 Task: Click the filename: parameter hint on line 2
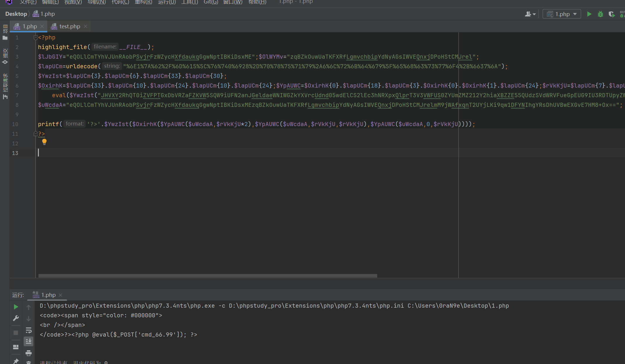pos(105,47)
